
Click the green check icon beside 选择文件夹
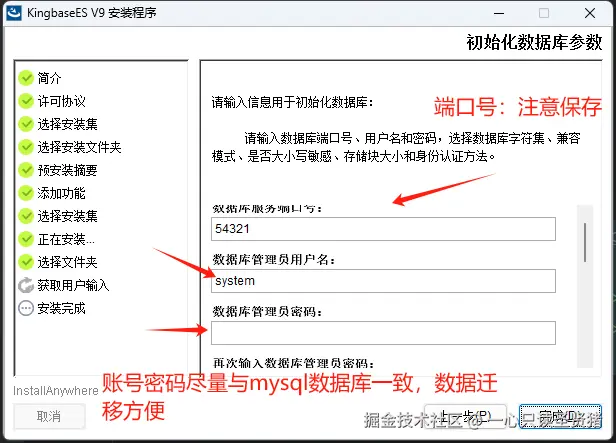[26, 262]
